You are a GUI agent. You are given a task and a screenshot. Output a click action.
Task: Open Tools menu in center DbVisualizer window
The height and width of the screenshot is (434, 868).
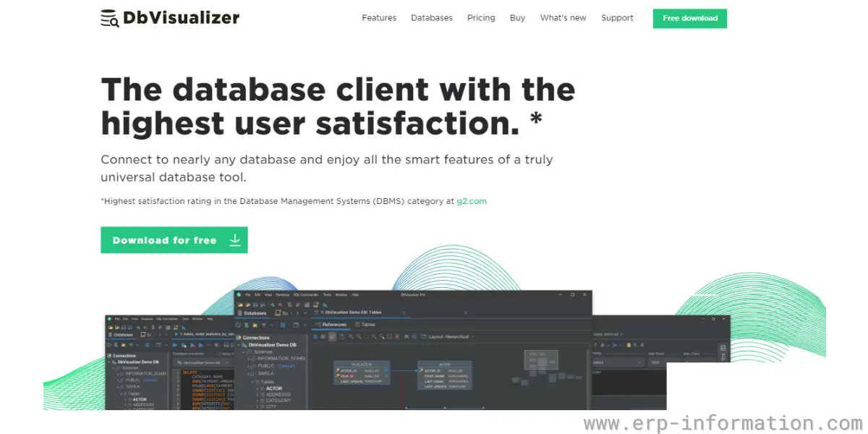(x=327, y=294)
